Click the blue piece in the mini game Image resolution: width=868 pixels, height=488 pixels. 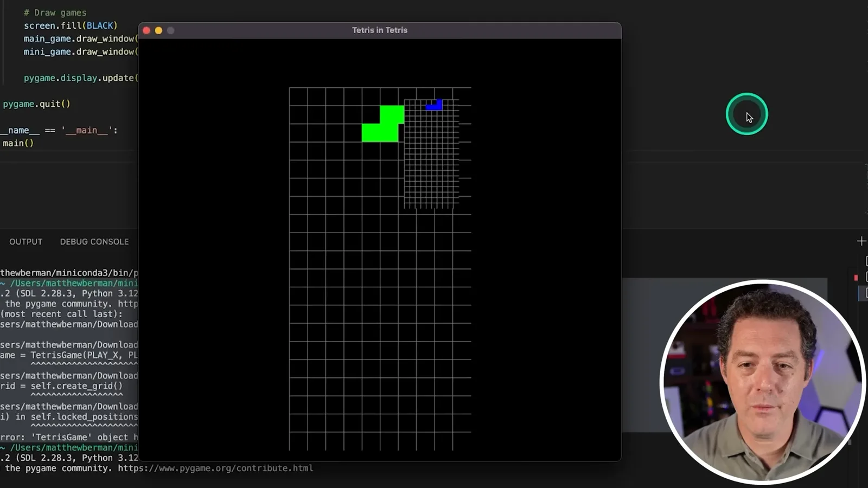click(x=435, y=105)
